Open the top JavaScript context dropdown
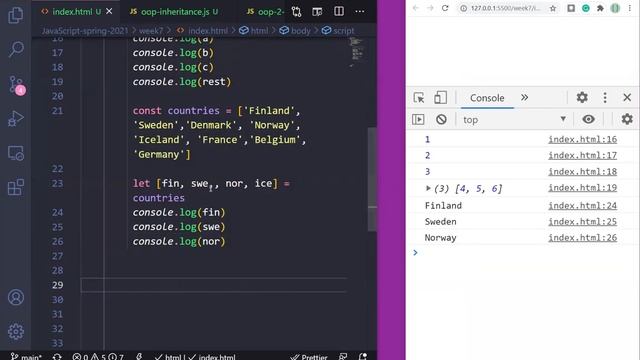 [x=514, y=120]
